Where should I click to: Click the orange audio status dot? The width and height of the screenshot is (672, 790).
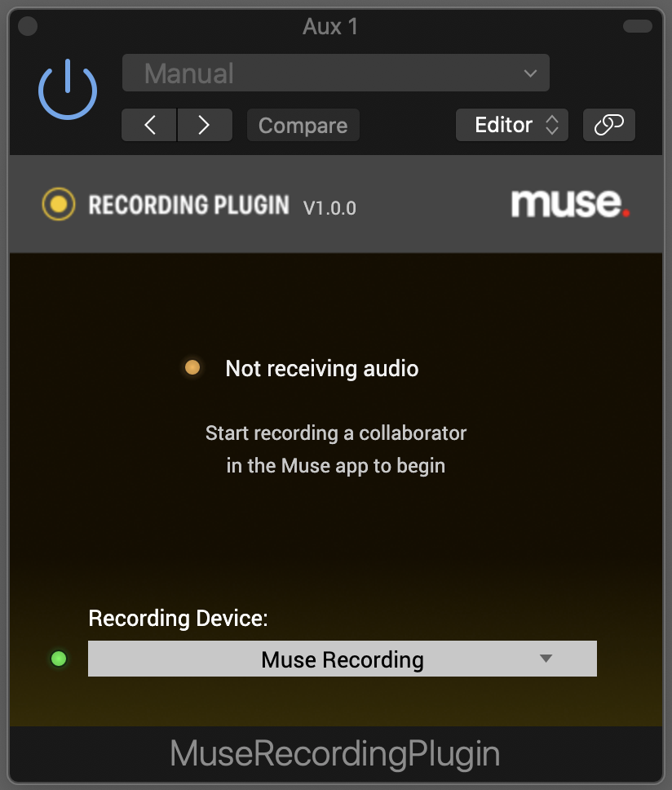click(192, 368)
